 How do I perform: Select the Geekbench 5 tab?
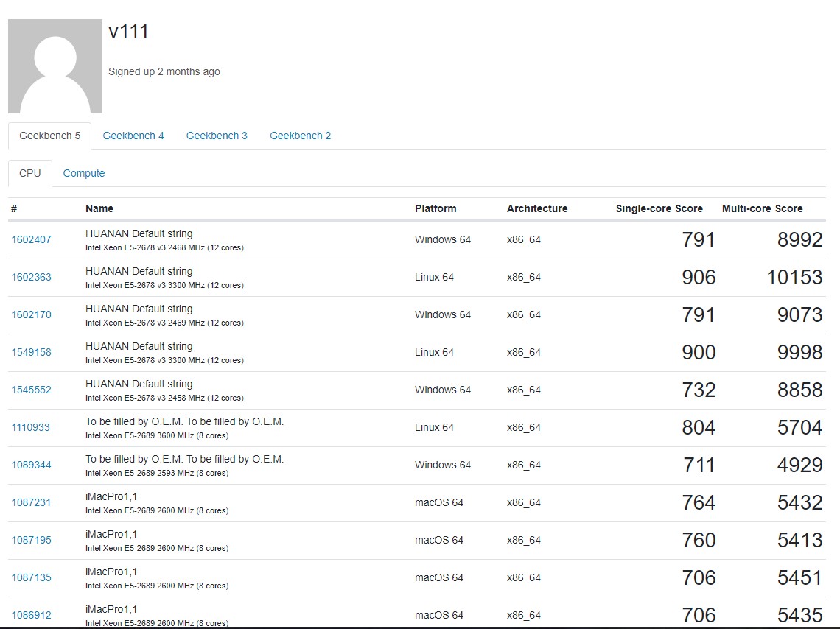[50, 136]
